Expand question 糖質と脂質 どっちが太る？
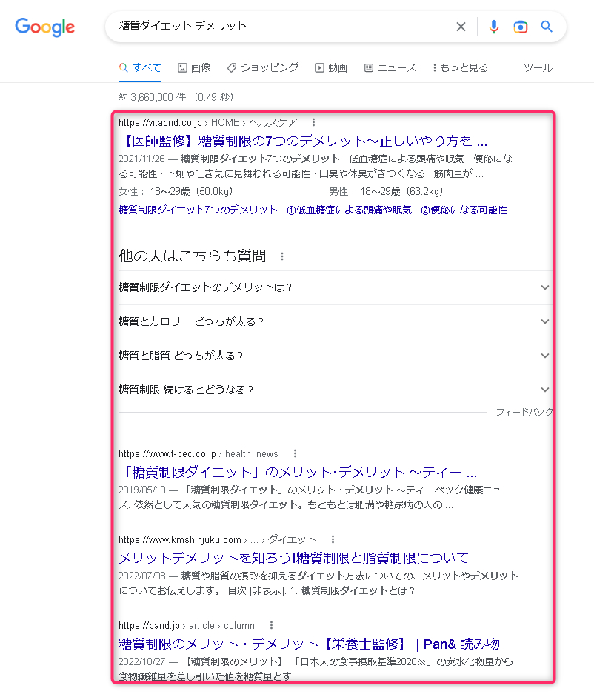Image resolution: width=594 pixels, height=700 pixels. pos(336,356)
